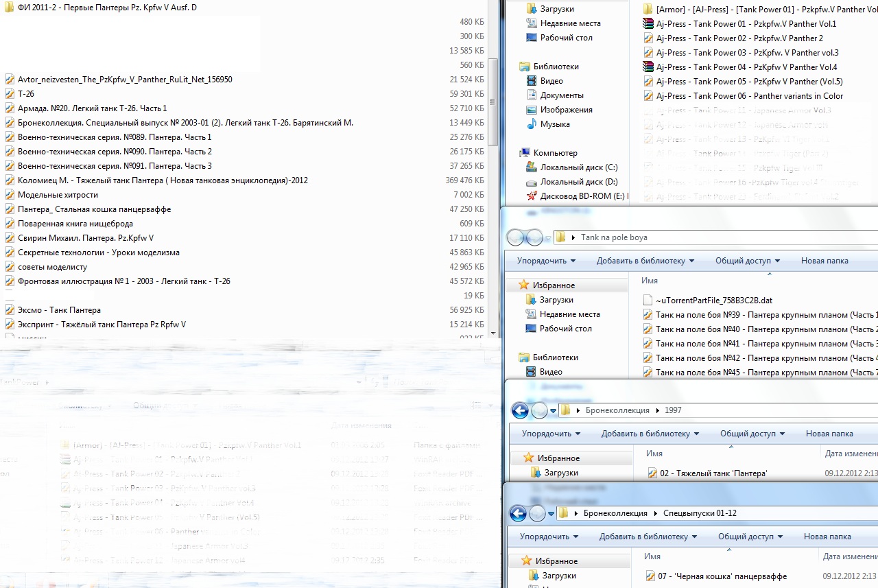Sort by Имя column in the Tank na pole boya window
This screenshot has height=588, width=878.
(x=650, y=281)
